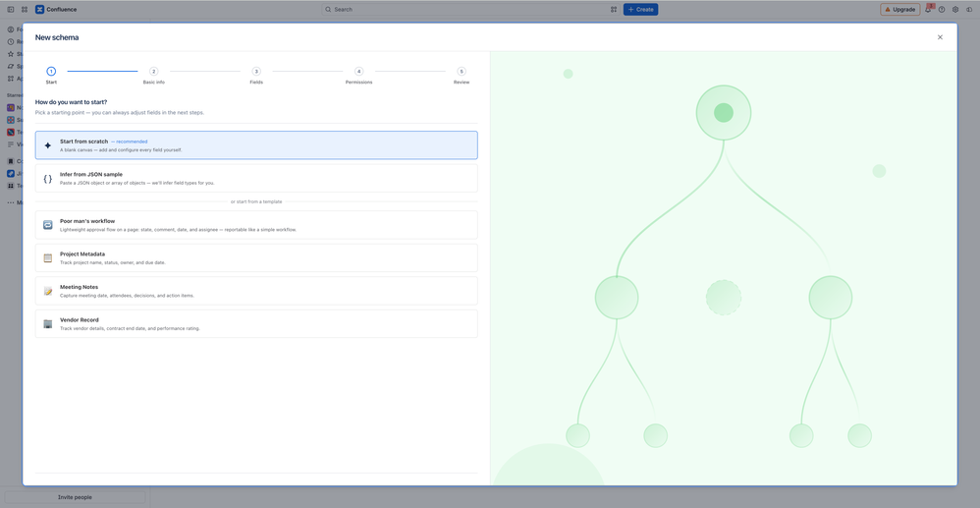Click the 'How do you want to start?' heading
The image size is (980, 508).
pos(71,102)
